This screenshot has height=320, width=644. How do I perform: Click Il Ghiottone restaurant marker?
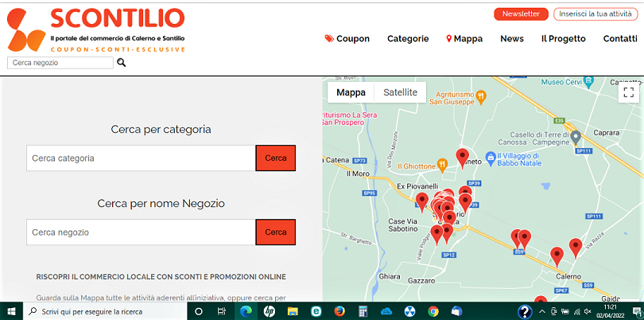click(442, 165)
